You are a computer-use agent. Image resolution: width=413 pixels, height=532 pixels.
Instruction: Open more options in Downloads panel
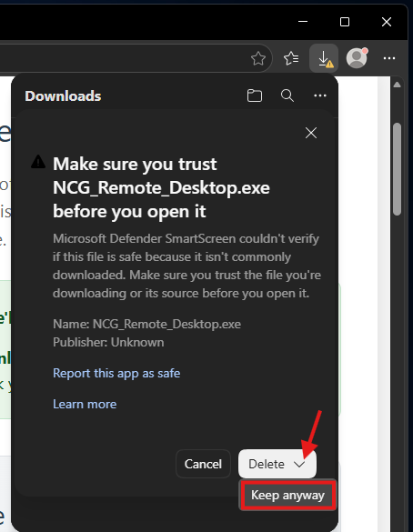coord(320,95)
